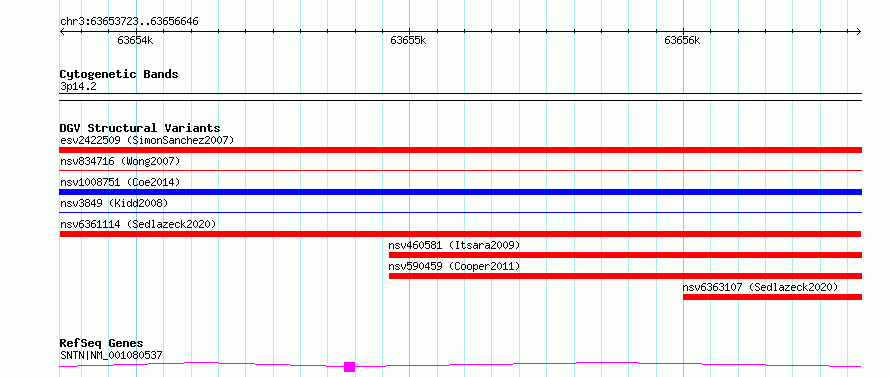The height and width of the screenshot is (377, 890).
Task: Select the blue nsv1008751 variant bar
Action: [460, 192]
